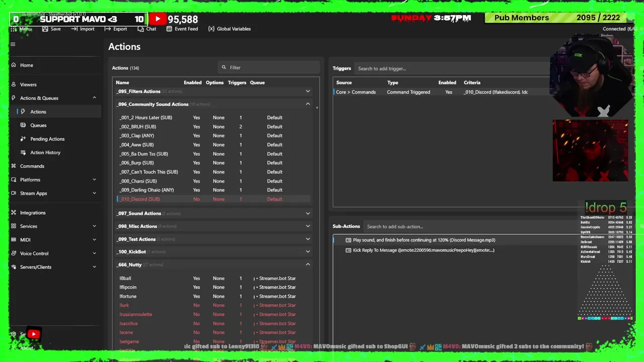Select the _002_BRUH (SUB) action
This screenshot has width=644, height=362.
pyautogui.click(x=214, y=127)
